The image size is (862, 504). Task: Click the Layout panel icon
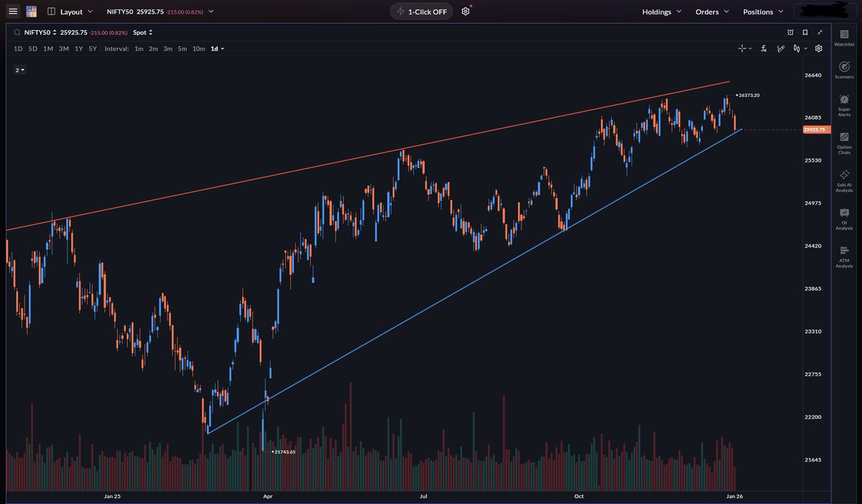(x=51, y=11)
